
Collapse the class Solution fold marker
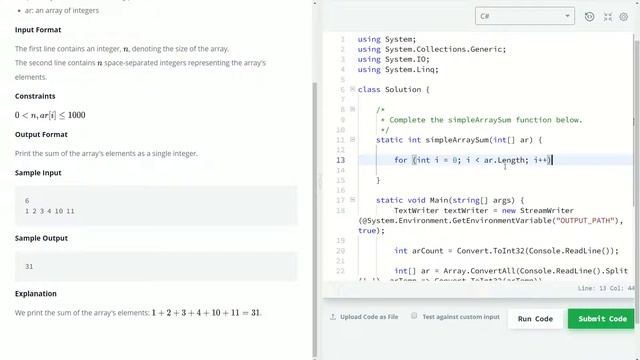click(x=353, y=89)
